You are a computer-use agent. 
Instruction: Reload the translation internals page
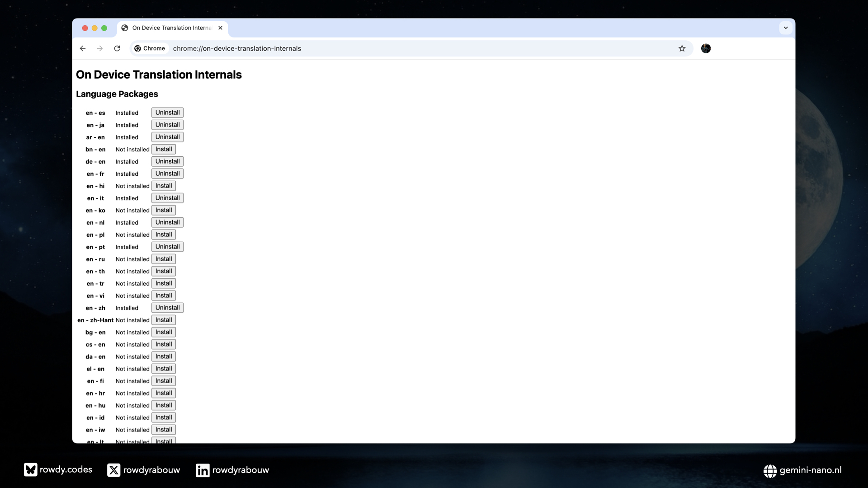pos(117,48)
